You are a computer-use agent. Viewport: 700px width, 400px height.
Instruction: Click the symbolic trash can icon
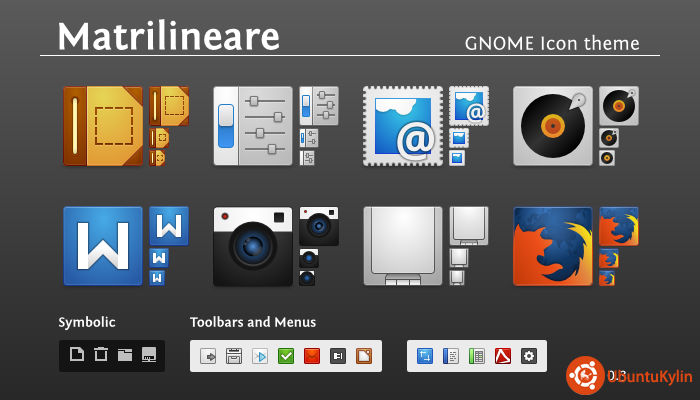101,354
